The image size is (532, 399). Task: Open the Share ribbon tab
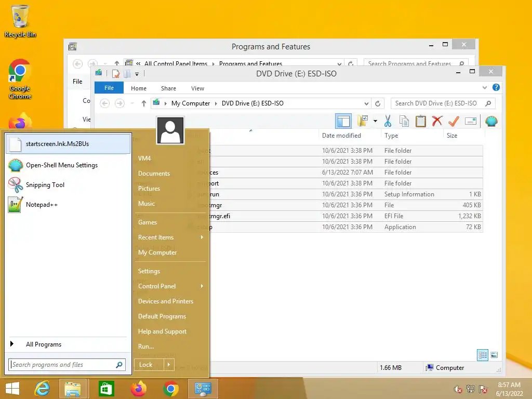tap(168, 88)
